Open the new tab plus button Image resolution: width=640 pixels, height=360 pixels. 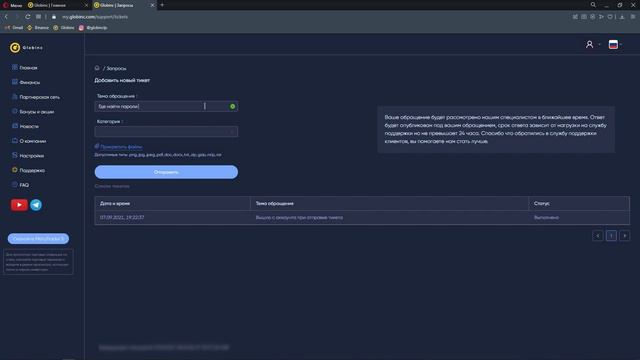click(162, 5)
